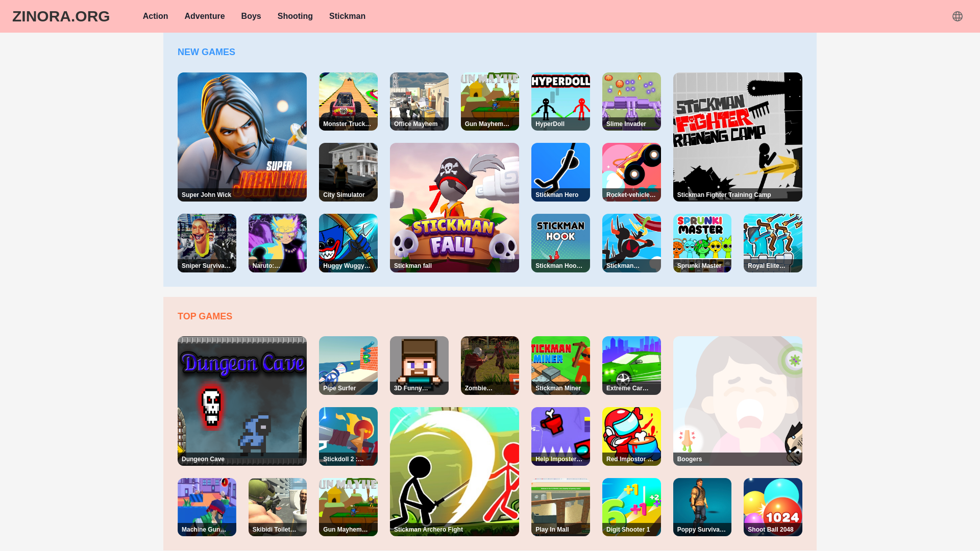The image size is (980, 551).
Task: Click the TOP GAMES heading
Action: (x=205, y=316)
